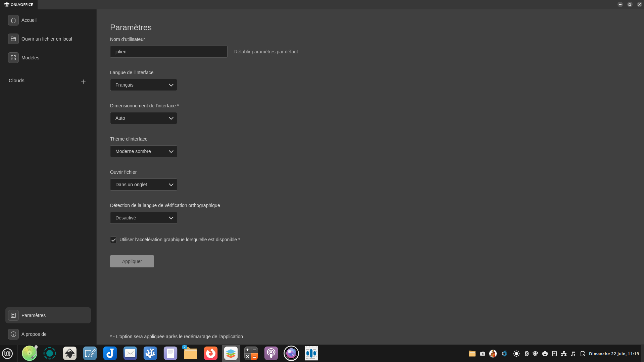Open the calculator from the taskbar
The height and width of the screenshot is (362, 644).
251,353
